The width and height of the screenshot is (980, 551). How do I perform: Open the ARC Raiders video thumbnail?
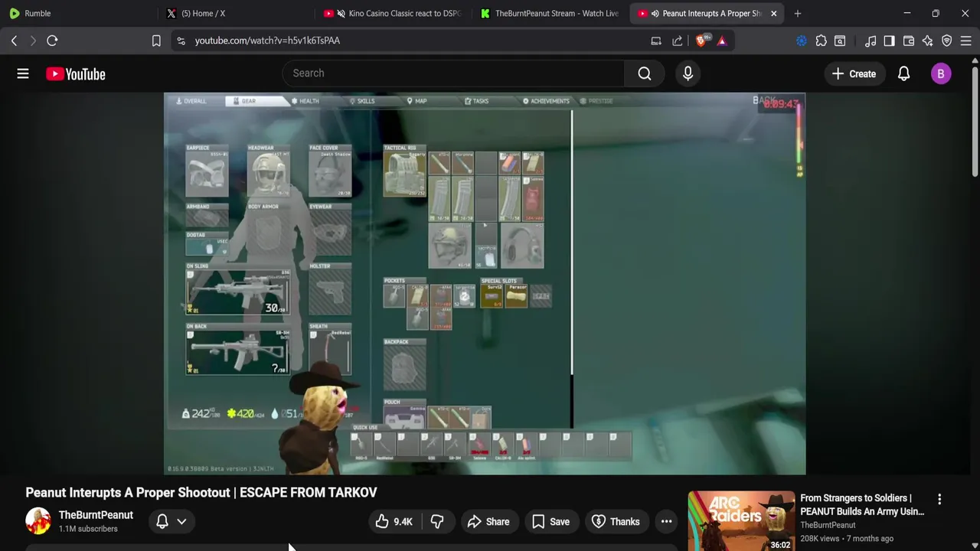click(x=741, y=520)
